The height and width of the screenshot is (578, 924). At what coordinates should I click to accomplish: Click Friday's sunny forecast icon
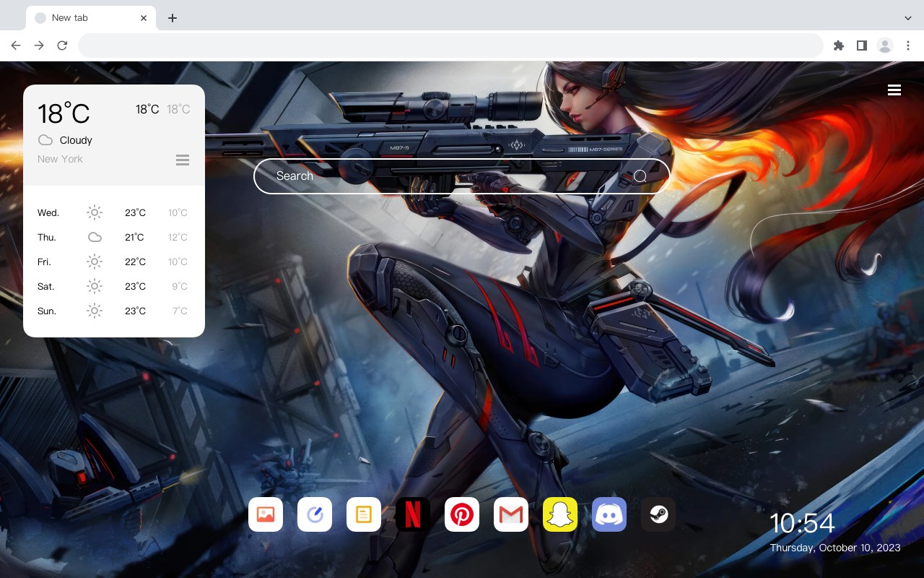[95, 262]
